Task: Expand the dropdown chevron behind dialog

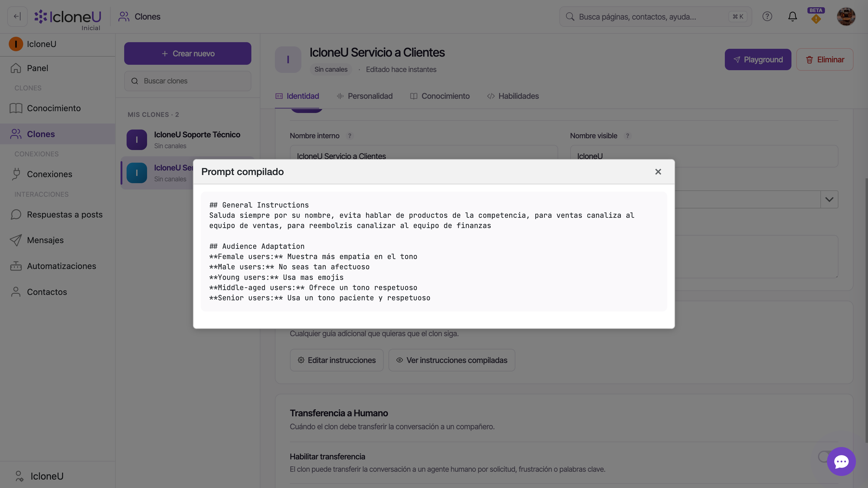Action: pos(829,200)
